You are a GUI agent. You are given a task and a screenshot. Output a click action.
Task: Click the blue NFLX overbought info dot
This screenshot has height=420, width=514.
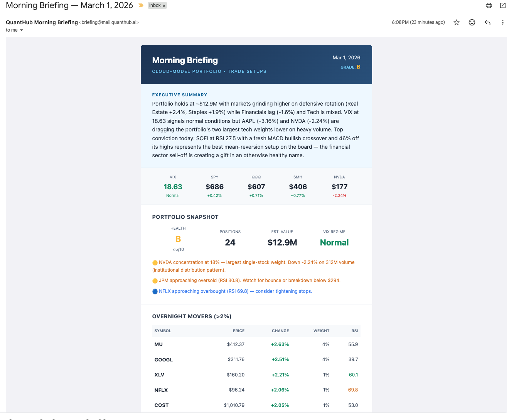[x=155, y=291]
